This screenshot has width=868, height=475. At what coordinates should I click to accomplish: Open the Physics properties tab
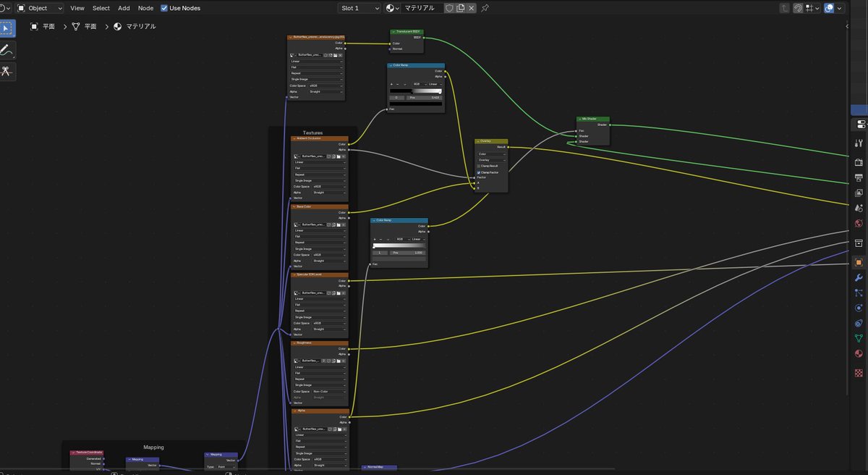pos(859,308)
